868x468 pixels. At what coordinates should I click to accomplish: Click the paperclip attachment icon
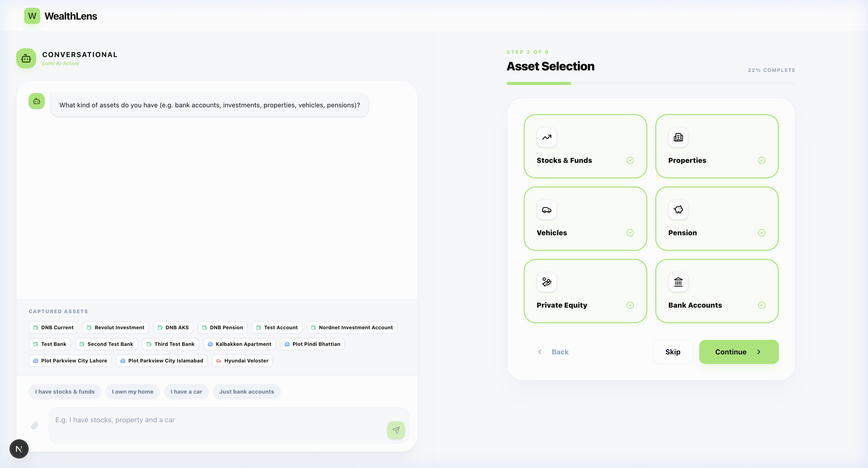click(x=35, y=426)
